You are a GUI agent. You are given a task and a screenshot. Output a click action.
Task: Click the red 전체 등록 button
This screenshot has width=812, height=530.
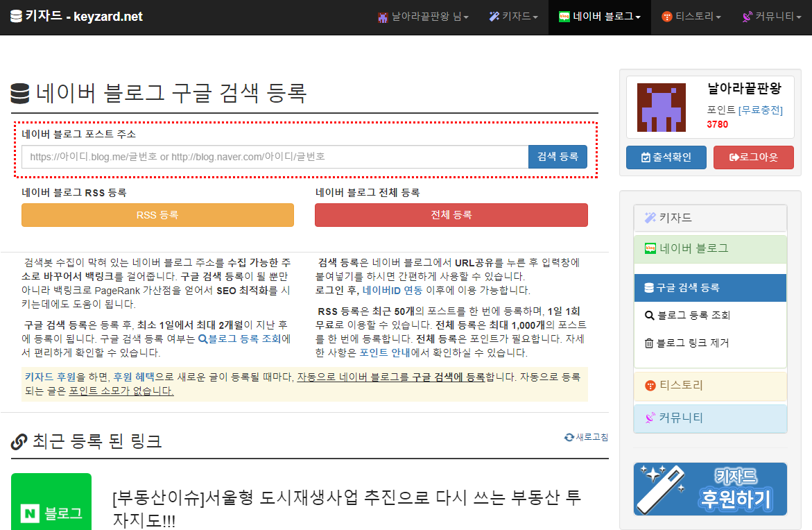point(451,215)
